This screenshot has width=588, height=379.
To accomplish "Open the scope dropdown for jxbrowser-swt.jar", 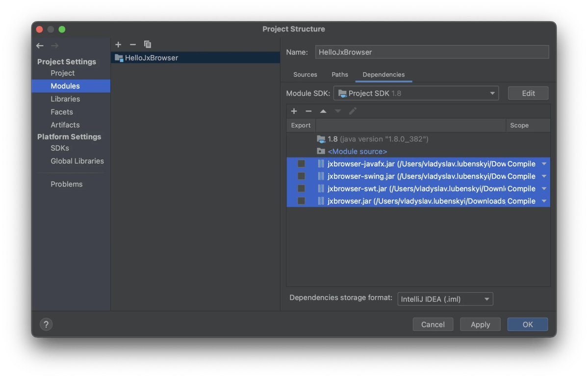I will pyautogui.click(x=543, y=188).
